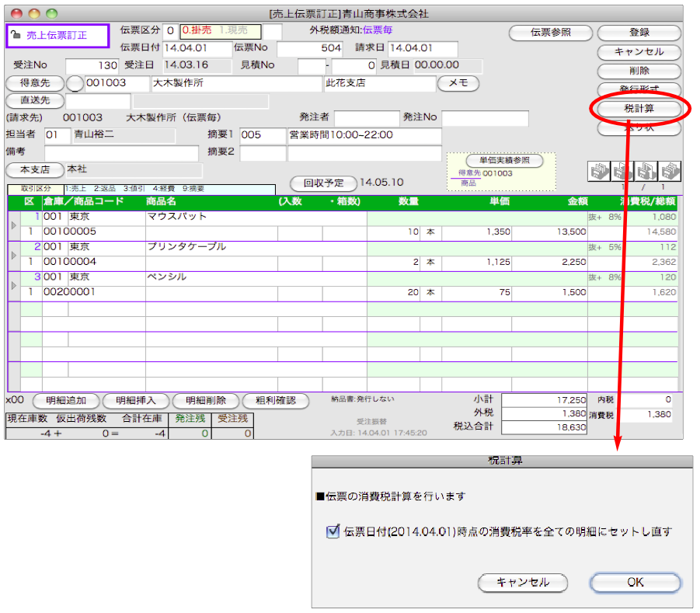The image size is (700, 613).
Task: Open the 得意先 selection button
Action: [x=35, y=83]
